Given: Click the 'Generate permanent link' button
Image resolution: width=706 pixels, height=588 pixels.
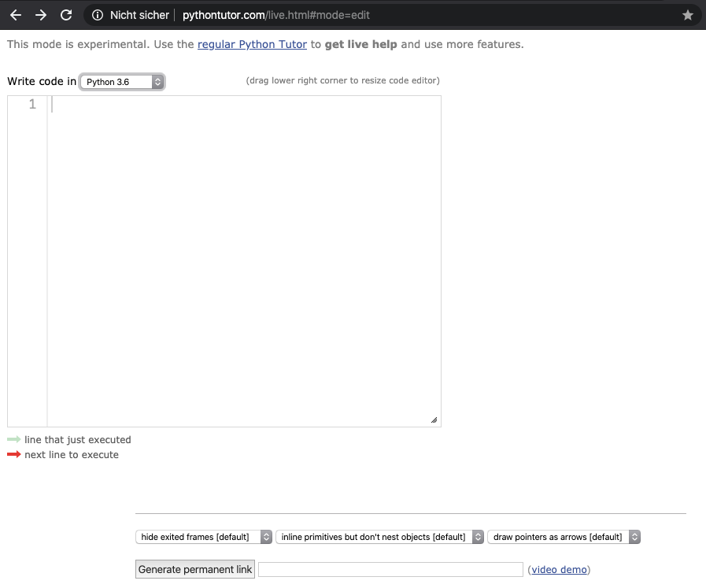Looking at the screenshot, I should point(195,569).
